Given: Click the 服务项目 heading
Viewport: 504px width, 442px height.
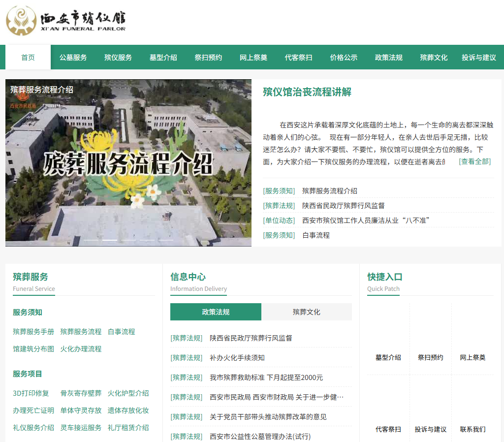Looking at the screenshot, I should coord(28,374).
